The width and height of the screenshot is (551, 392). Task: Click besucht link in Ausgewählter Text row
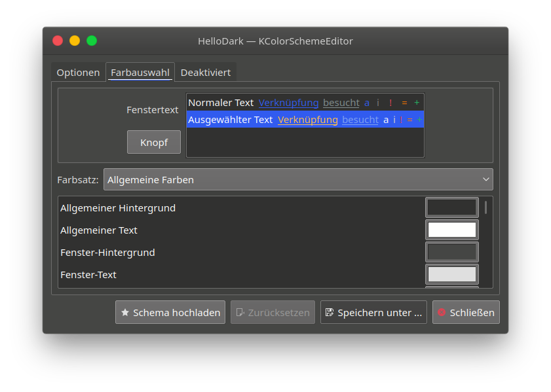360,120
